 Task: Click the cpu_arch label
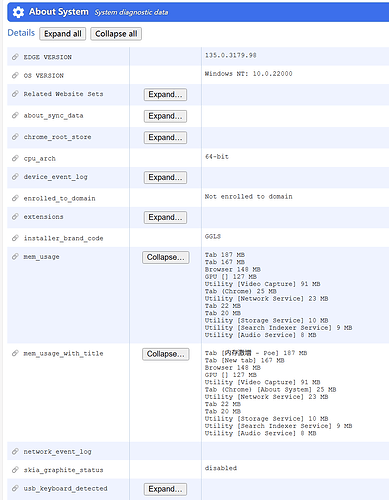tap(40, 159)
